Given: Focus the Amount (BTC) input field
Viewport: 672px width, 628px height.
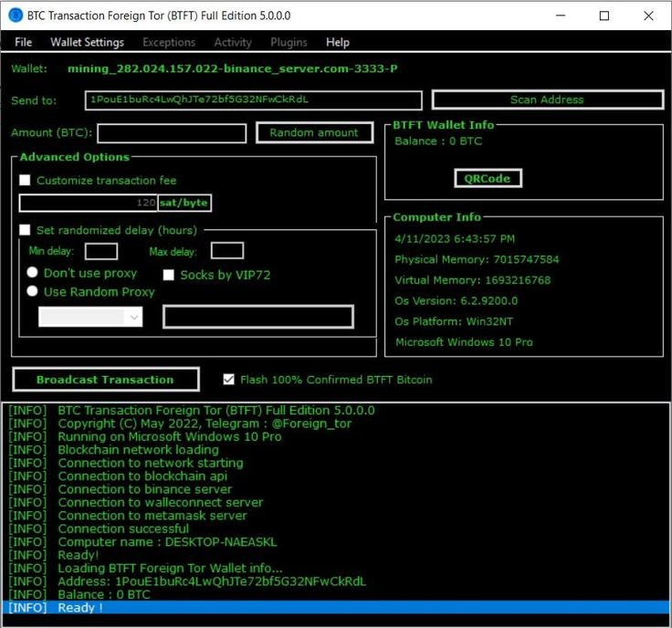Looking at the screenshot, I should [x=172, y=133].
